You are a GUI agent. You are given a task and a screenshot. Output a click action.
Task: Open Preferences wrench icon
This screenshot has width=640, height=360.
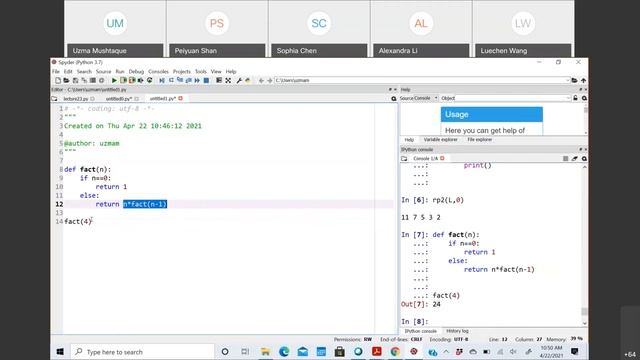click(x=239, y=80)
